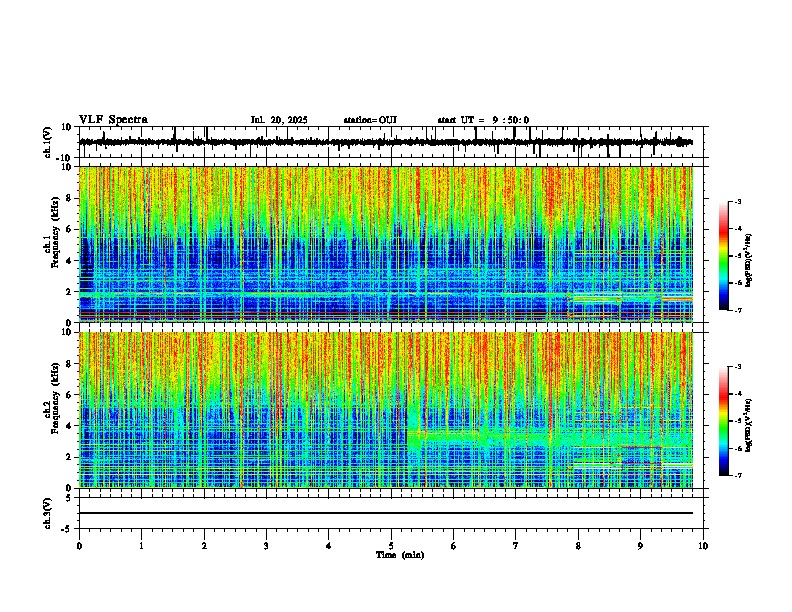Click time axis tick label "8"

click(x=578, y=546)
